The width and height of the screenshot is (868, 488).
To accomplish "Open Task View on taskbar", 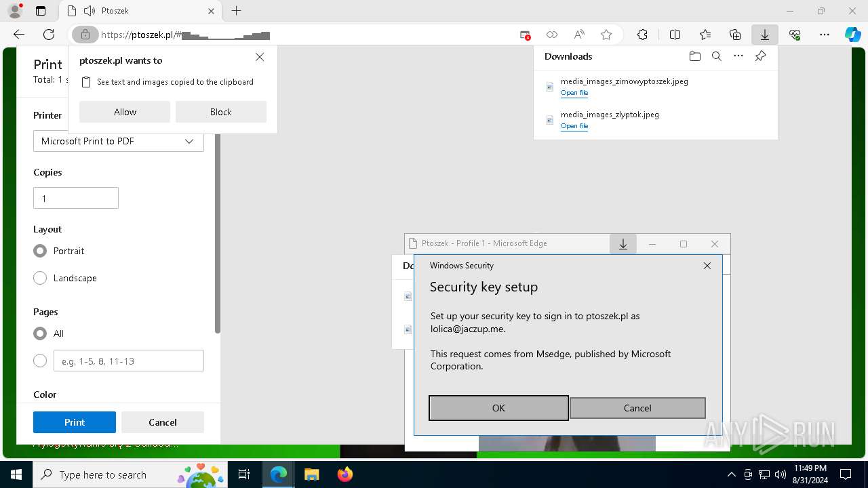I will click(x=244, y=474).
